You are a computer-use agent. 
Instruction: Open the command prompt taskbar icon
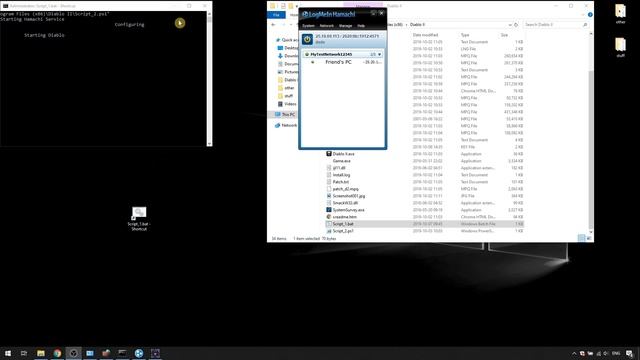point(122,353)
